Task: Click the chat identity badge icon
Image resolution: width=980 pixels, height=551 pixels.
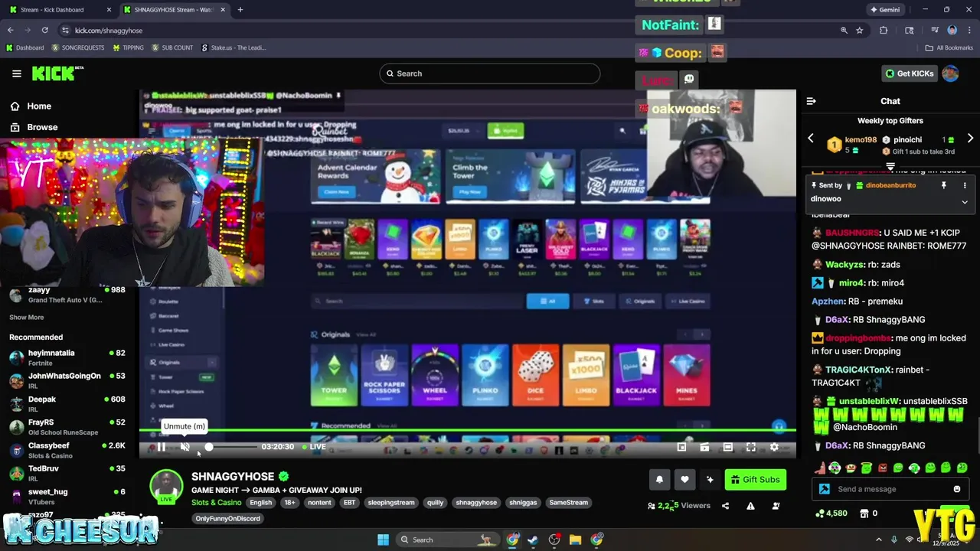Action: pyautogui.click(x=824, y=489)
